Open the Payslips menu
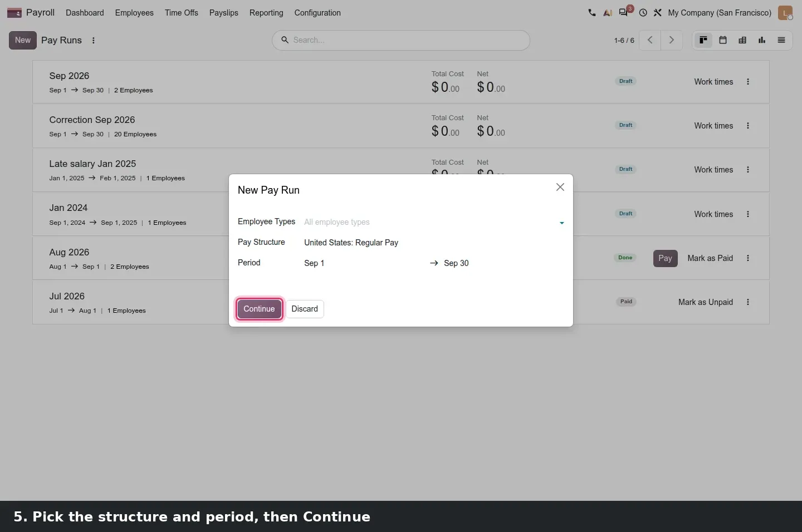The height and width of the screenshot is (532, 802). pos(224,13)
